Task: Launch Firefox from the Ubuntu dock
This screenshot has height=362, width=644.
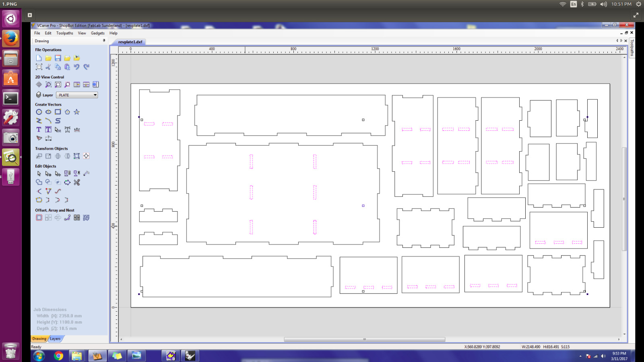Action: pos(11,39)
